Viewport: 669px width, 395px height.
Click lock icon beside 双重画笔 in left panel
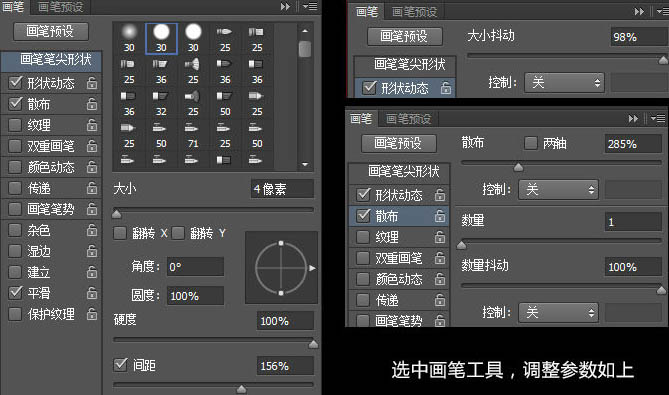92,146
